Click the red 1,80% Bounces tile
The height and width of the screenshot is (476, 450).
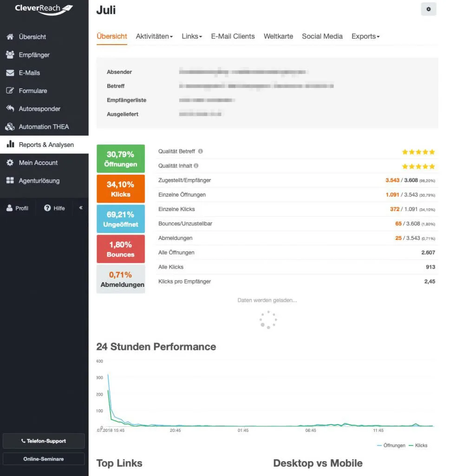(121, 249)
